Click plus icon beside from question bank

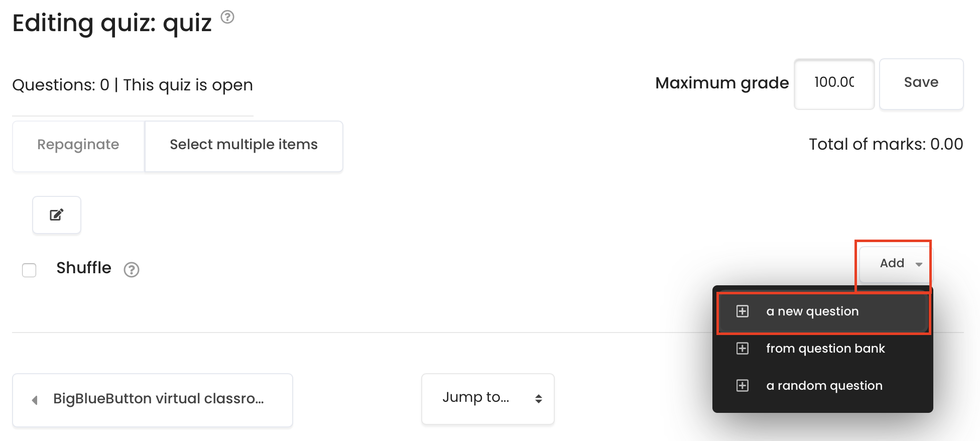[743, 349]
